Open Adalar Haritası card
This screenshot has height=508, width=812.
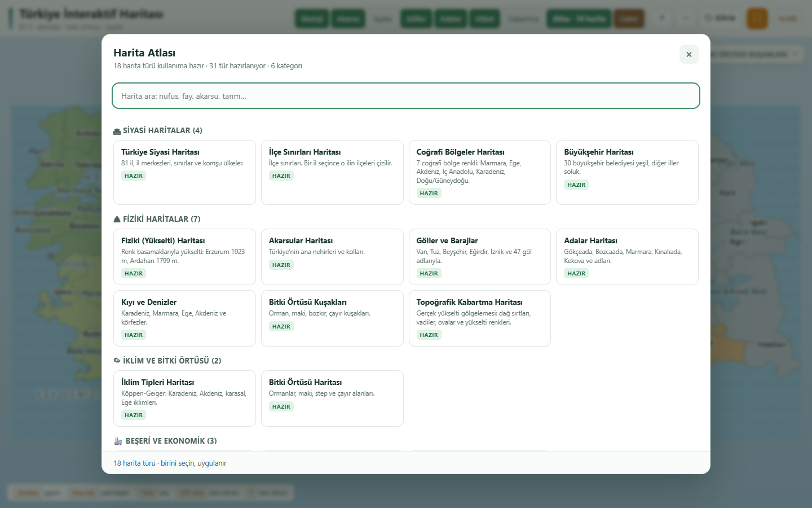coord(627,257)
